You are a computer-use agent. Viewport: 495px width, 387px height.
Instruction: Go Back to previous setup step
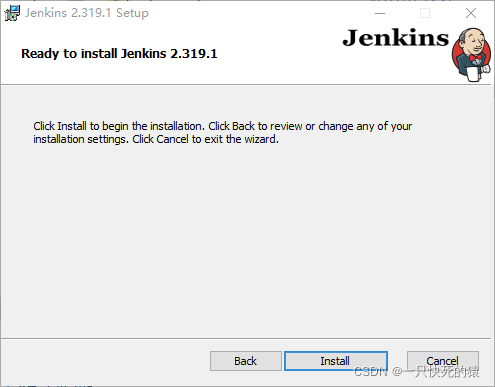coord(246,361)
